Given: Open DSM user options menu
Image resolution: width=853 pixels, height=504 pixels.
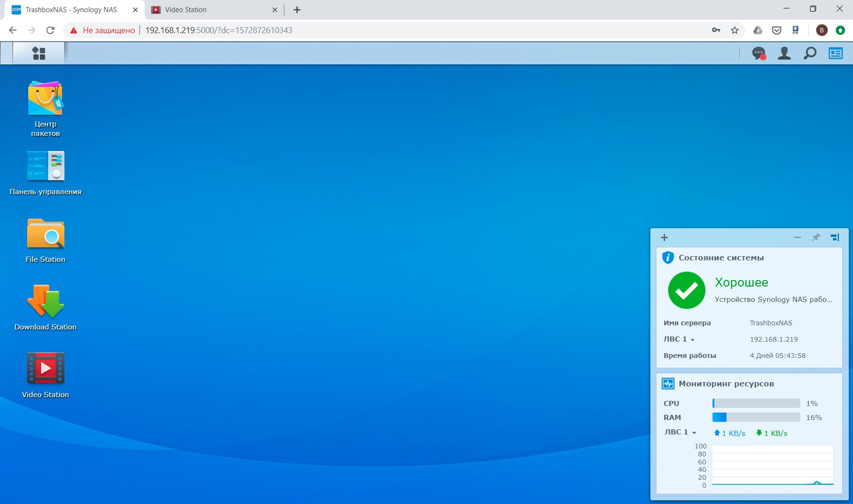Looking at the screenshot, I should [784, 53].
